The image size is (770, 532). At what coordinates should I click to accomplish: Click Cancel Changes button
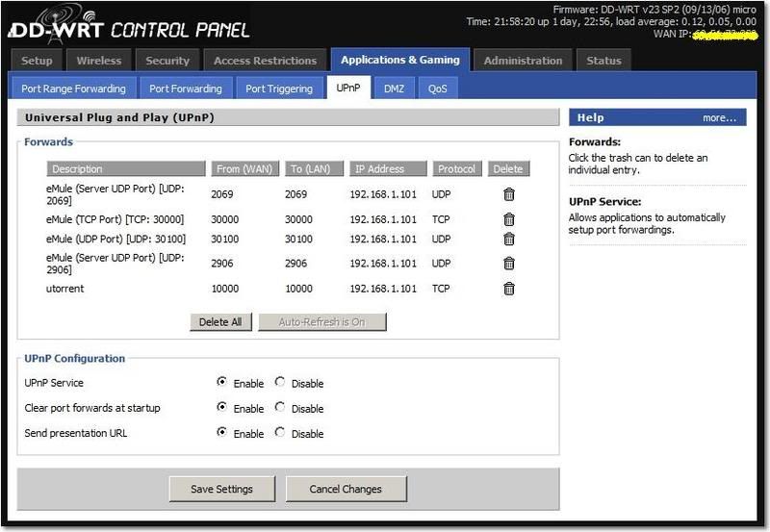click(x=346, y=489)
